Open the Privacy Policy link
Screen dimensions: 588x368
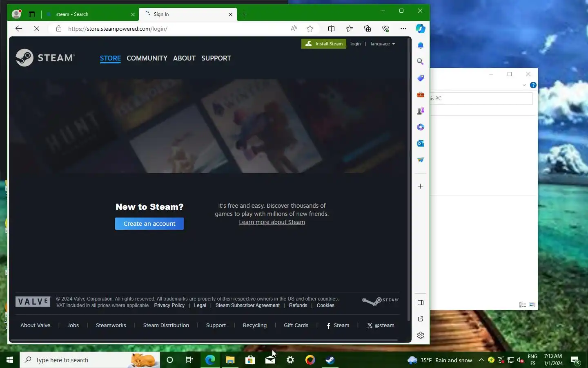169,305
